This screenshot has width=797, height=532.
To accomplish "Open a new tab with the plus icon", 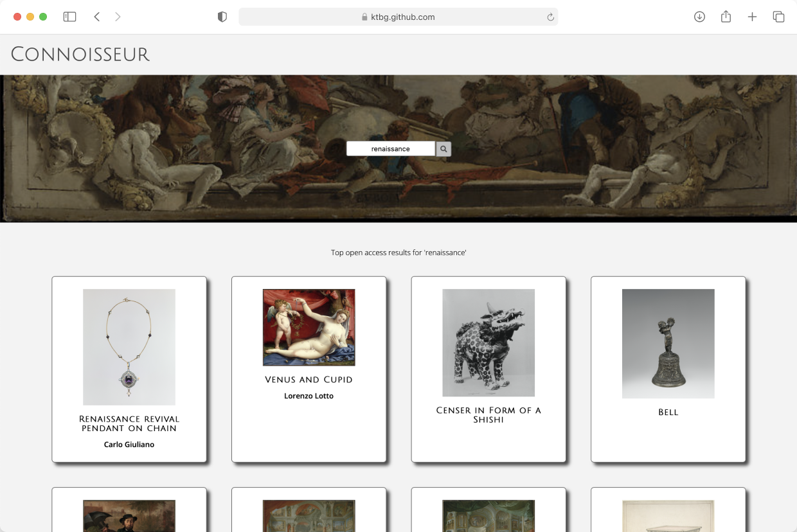I will click(x=752, y=17).
